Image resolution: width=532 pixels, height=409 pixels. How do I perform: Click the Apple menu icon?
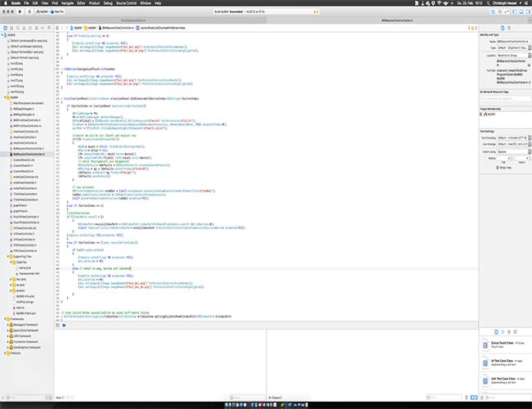click(x=4, y=3)
